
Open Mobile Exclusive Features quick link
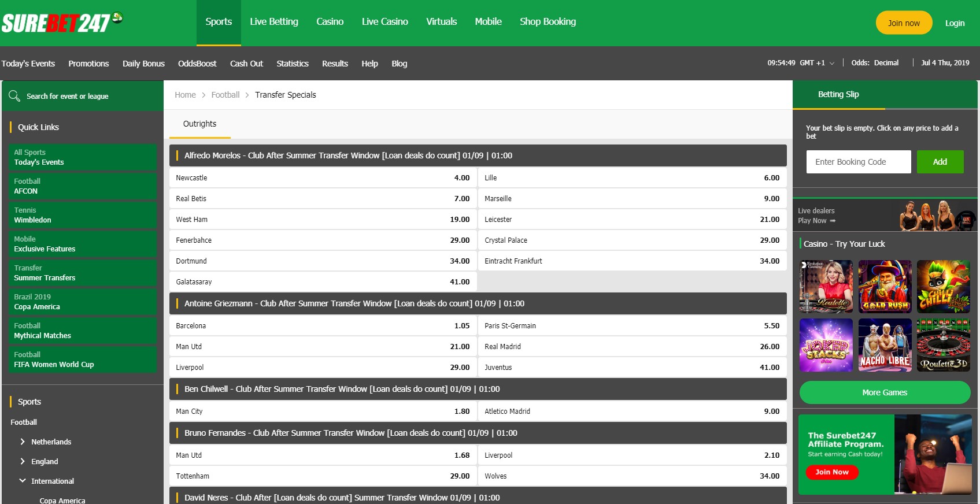pyautogui.click(x=83, y=244)
